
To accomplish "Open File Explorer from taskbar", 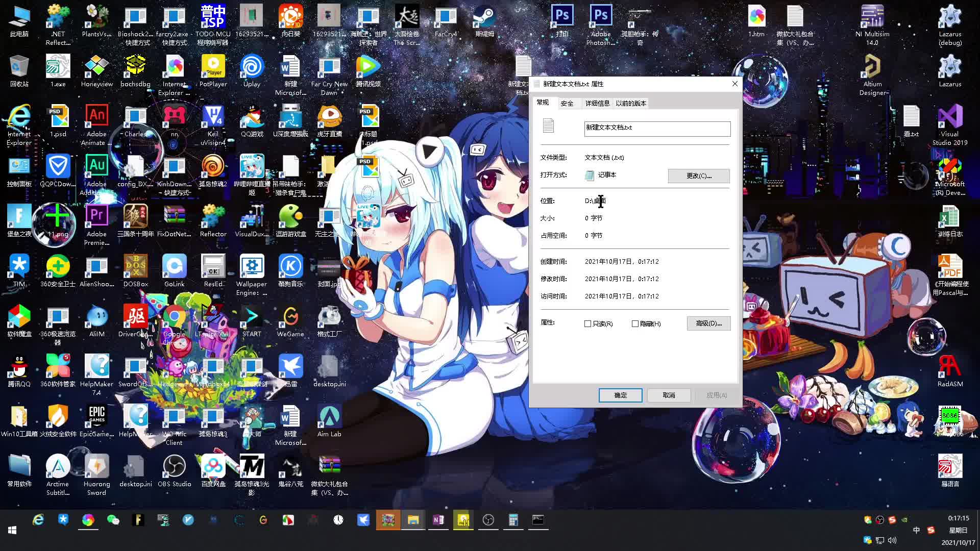I will tap(413, 520).
